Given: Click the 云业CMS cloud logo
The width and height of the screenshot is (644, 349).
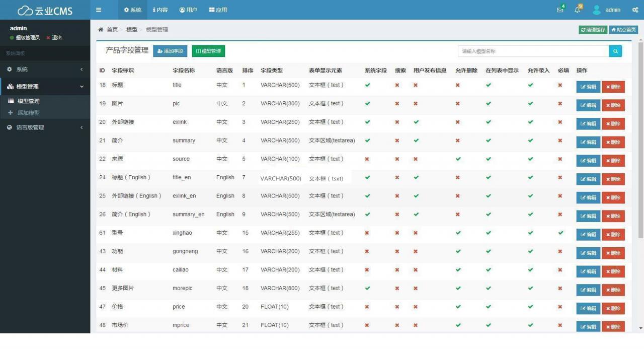Looking at the screenshot, I should (45, 10).
